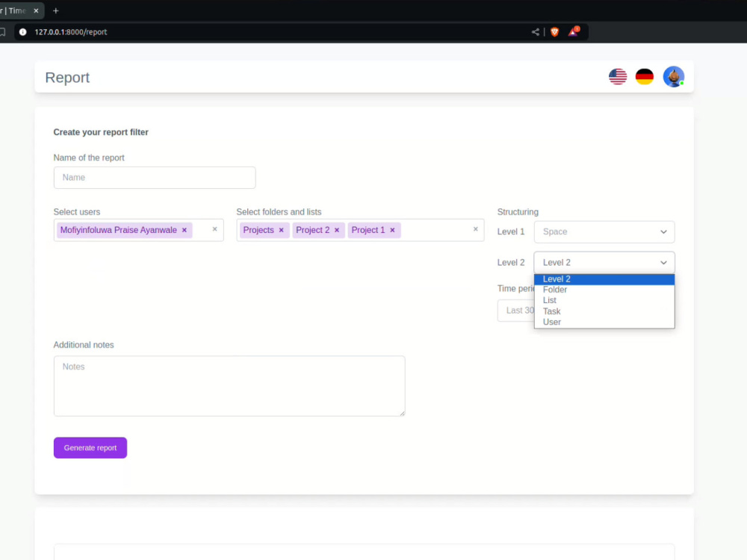Switch language to English via US flag
The height and width of the screenshot is (560, 747).
pos(618,77)
